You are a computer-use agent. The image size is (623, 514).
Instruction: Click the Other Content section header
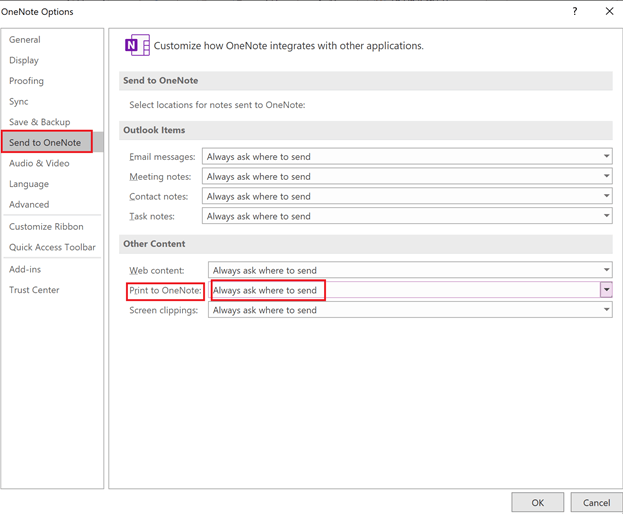(154, 244)
